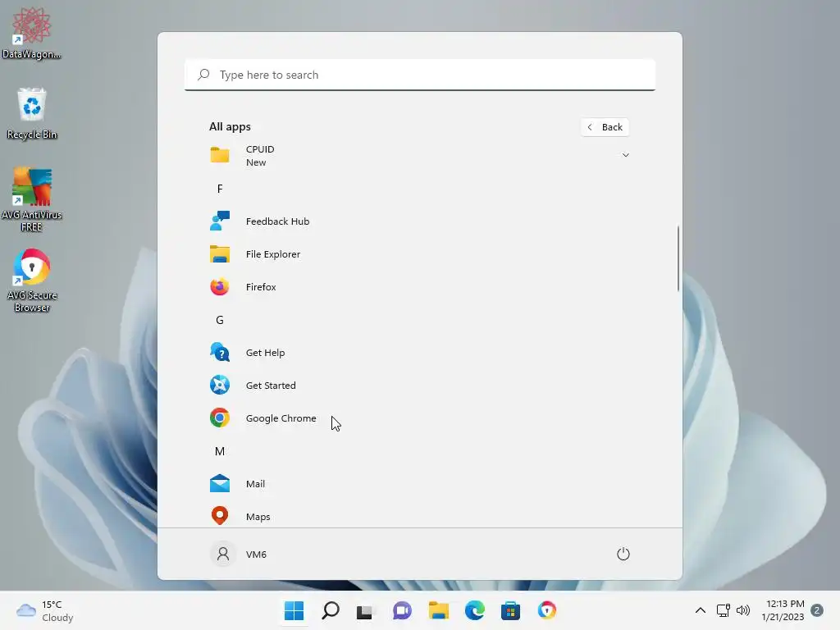This screenshot has height=630, width=840.
Task: Expand the CPUID folder chevron
Action: [x=625, y=155]
